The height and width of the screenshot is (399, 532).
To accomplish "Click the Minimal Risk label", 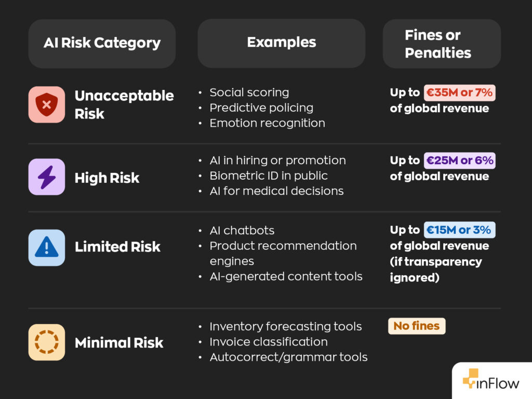I will pos(119,343).
